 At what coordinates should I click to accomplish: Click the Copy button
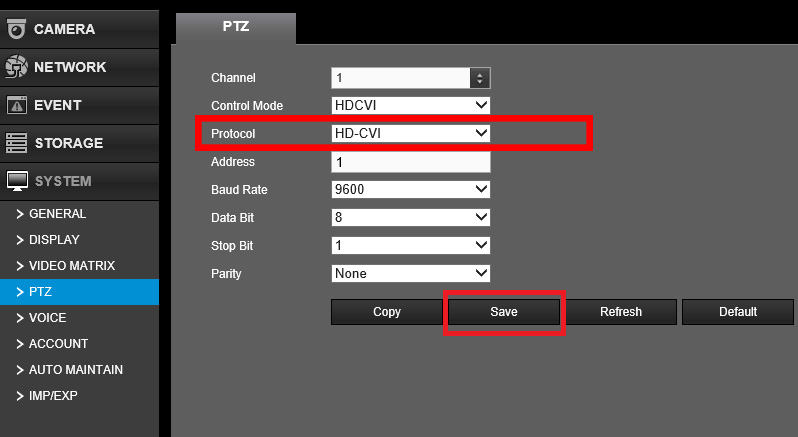[386, 312]
